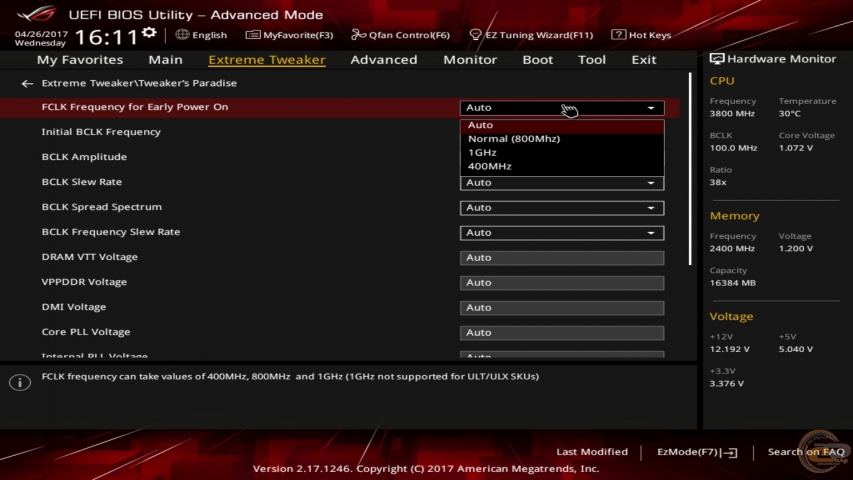
Task: Select the BCLK Spread Spectrum label
Action: pyautogui.click(x=102, y=207)
